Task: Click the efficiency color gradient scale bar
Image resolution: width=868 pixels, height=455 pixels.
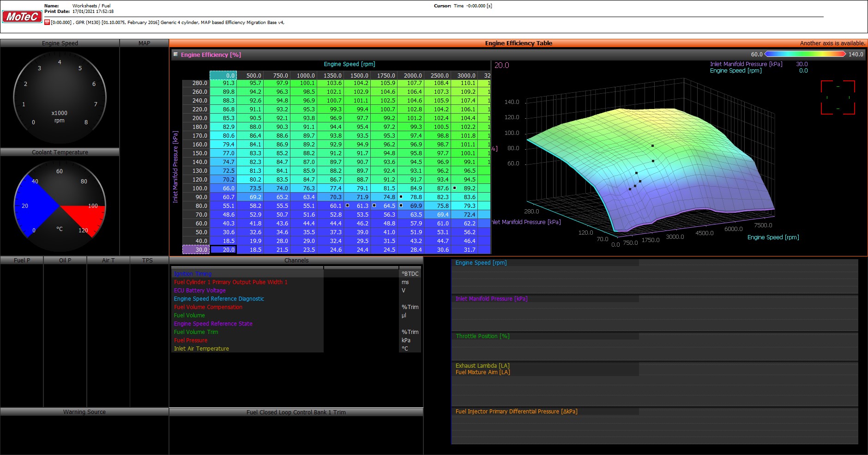Action: click(805, 55)
